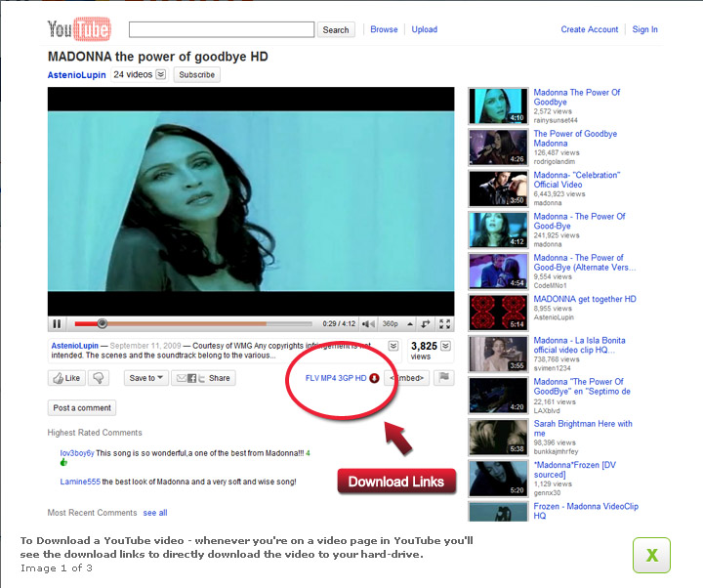Open Madonna Celebration 3:50 thumbnail
This screenshot has width=703, height=588.
click(x=498, y=189)
